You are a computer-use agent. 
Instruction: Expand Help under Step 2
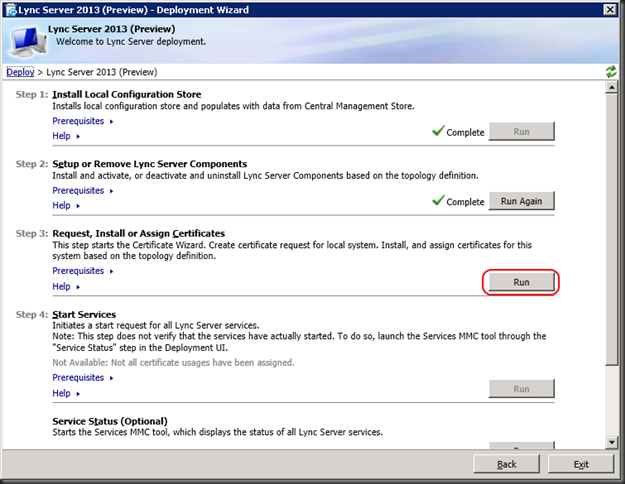click(66, 205)
